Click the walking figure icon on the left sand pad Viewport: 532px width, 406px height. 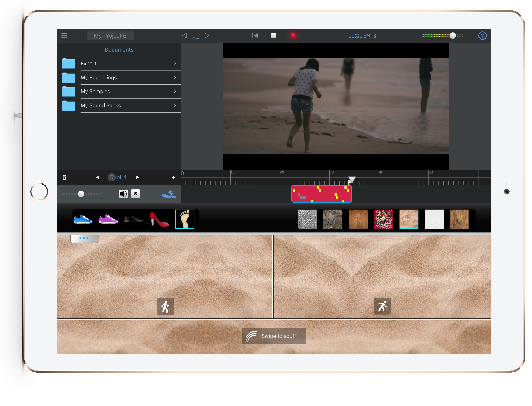[x=165, y=306]
